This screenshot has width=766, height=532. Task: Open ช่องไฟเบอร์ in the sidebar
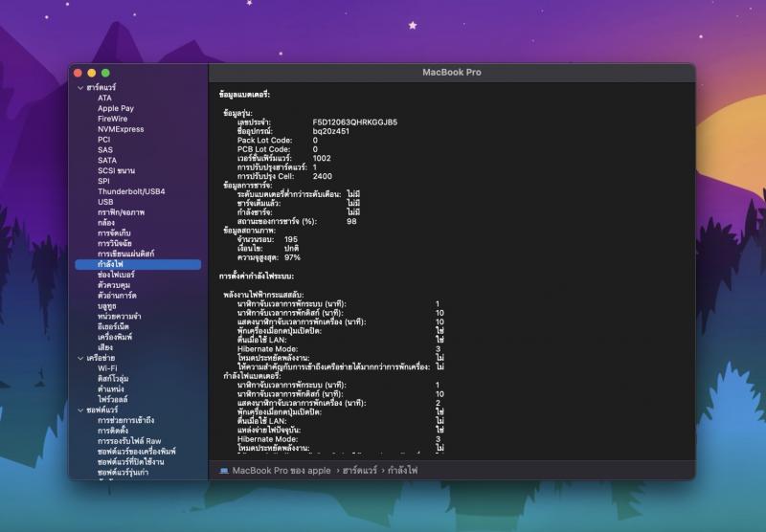click(116, 275)
